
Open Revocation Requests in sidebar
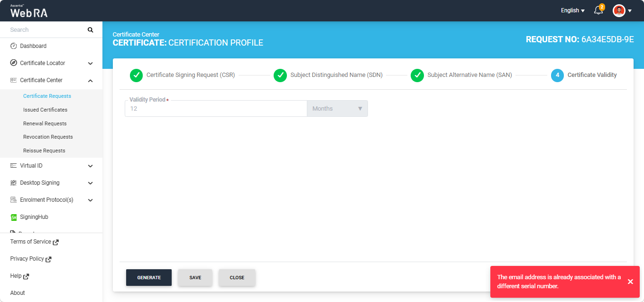pos(48,137)
